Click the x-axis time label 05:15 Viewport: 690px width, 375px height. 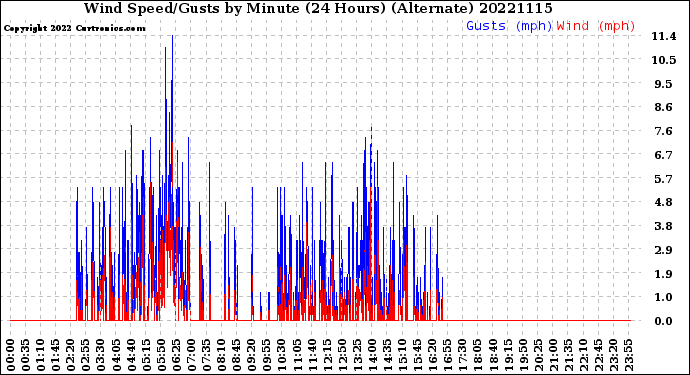146,355
